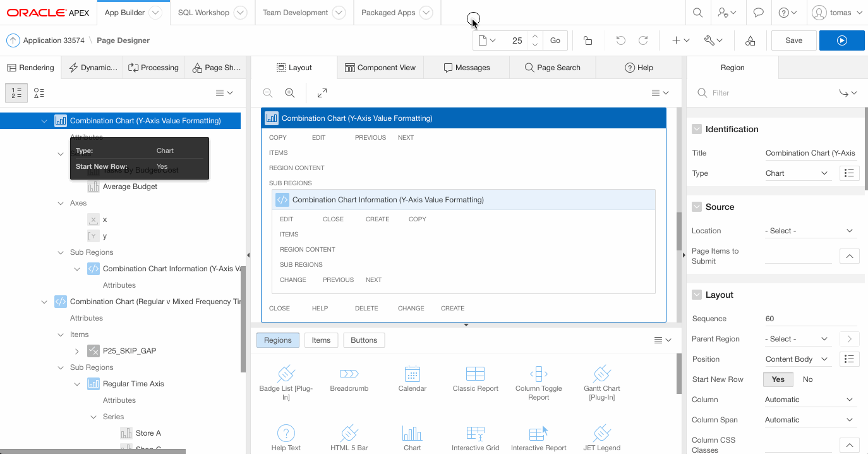Open the Processing tab
This screenshot has height=454, width=868.
tap(154, 68)
